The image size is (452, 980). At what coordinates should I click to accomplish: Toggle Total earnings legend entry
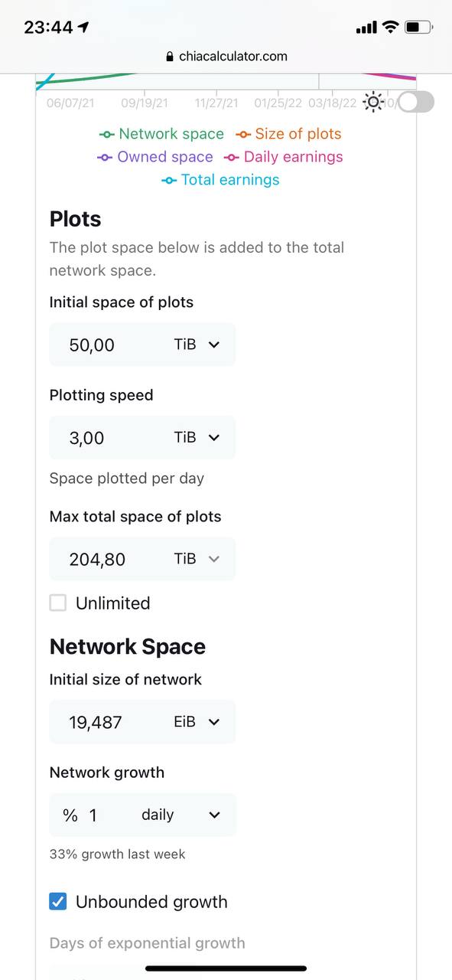[x=220, y=180]
